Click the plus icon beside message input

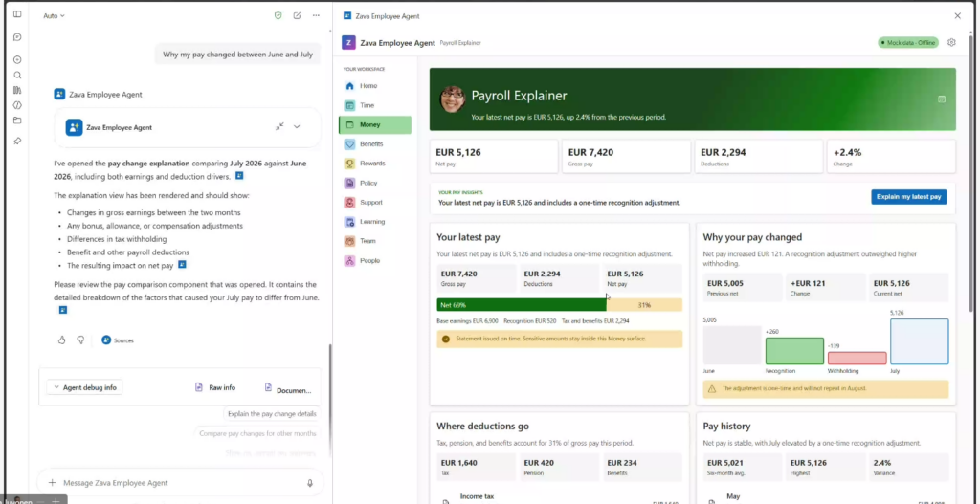(x=53, y=483)
